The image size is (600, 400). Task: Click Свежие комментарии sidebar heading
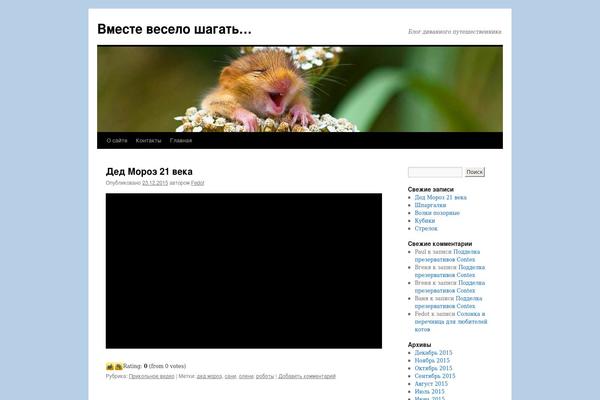tap(440, 244)
